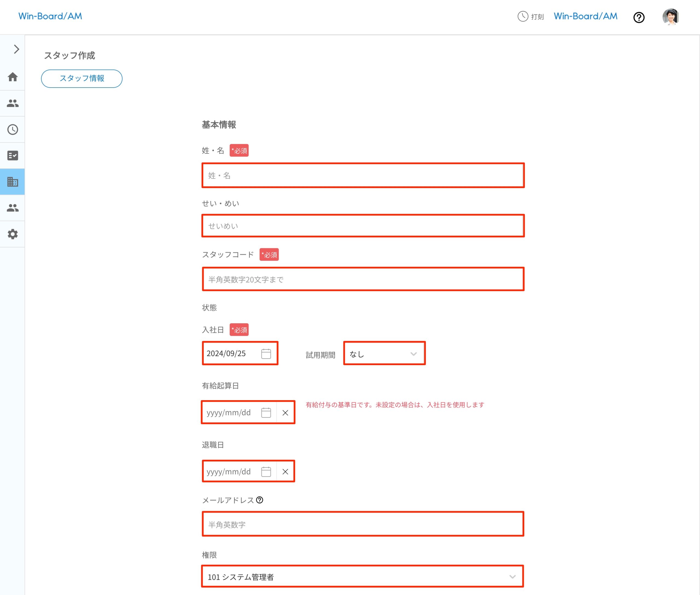Open the clock attendance sidebar icon
The width and height of the screenshot is (700, 595).
point(13,129)
